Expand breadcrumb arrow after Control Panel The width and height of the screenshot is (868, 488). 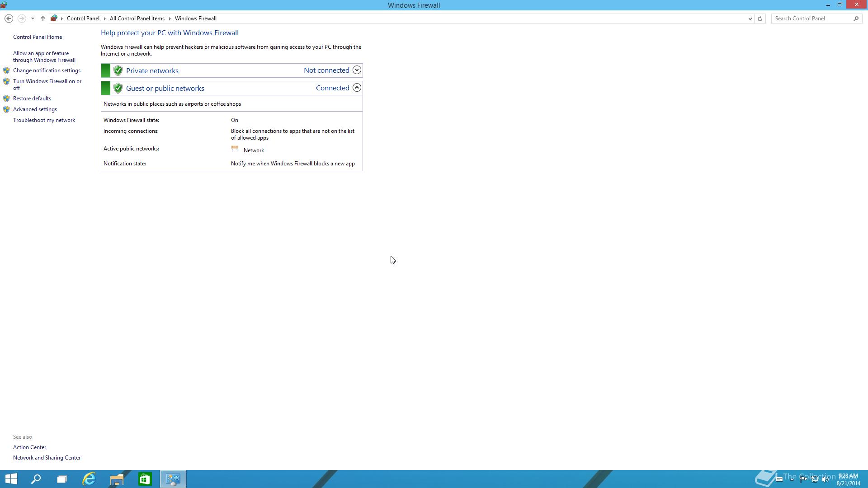104,19
